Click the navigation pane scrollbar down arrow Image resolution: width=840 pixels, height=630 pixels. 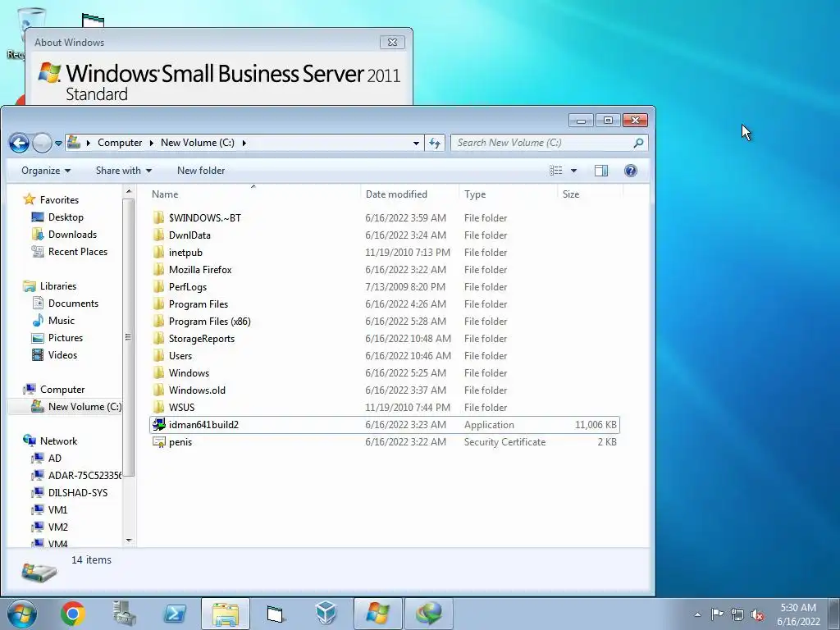point(129,541)
